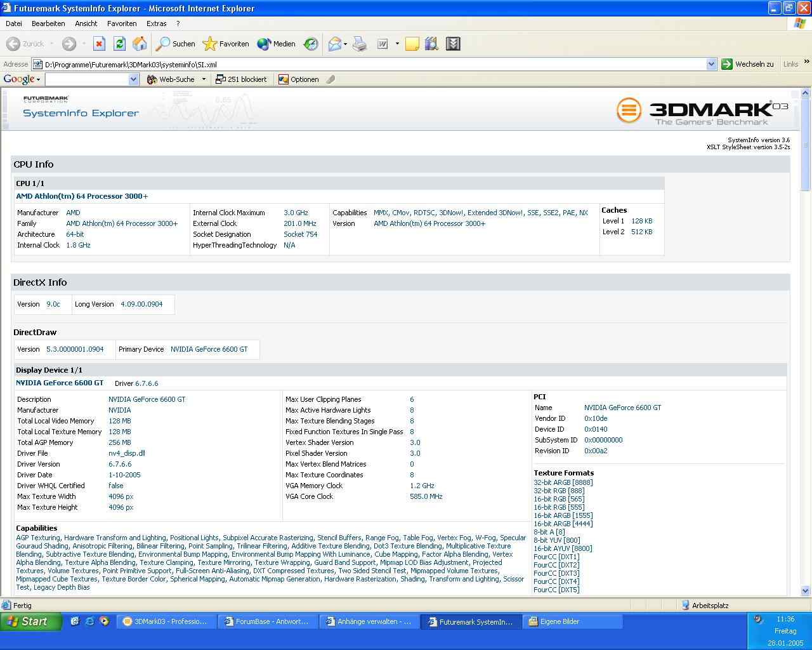The height and width of the screenshot is (650, 812).
Task: Click the vertical scrollbar up arrow
Action: [x=806, y=93]
